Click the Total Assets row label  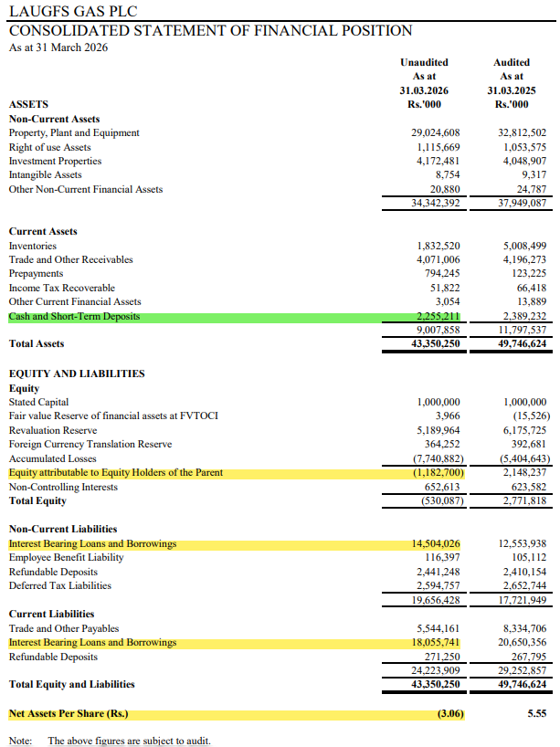[37, 344]
